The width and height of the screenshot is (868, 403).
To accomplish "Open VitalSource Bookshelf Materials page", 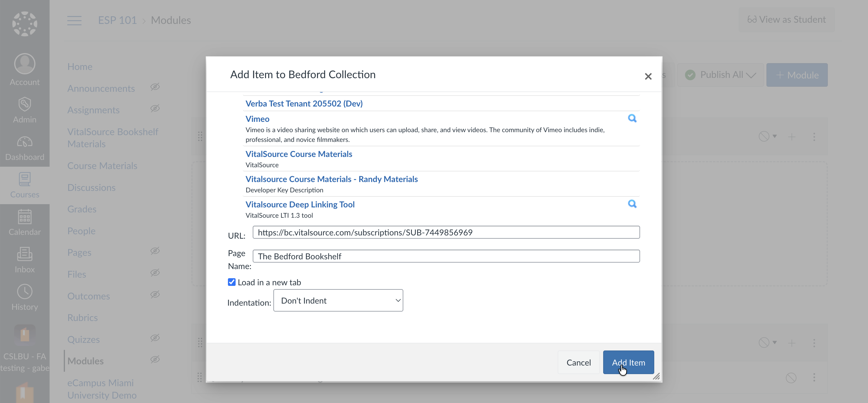I will click(x=113, y=138).
